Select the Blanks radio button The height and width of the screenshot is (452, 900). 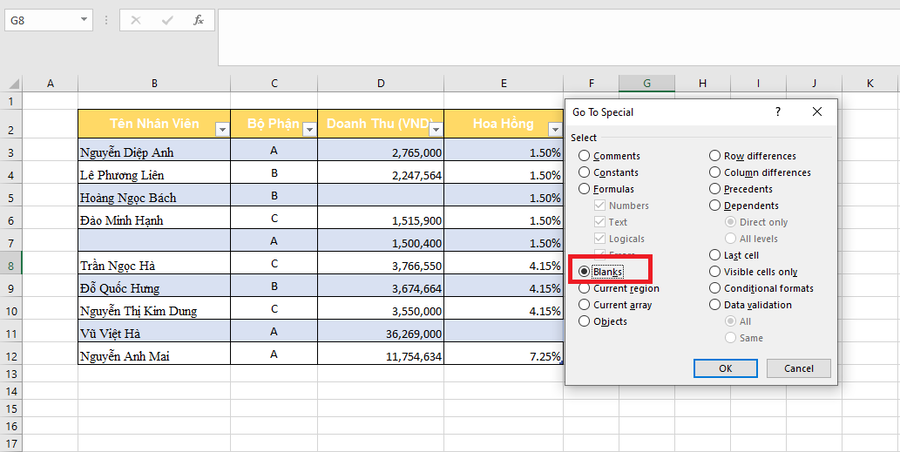[584, 271]
